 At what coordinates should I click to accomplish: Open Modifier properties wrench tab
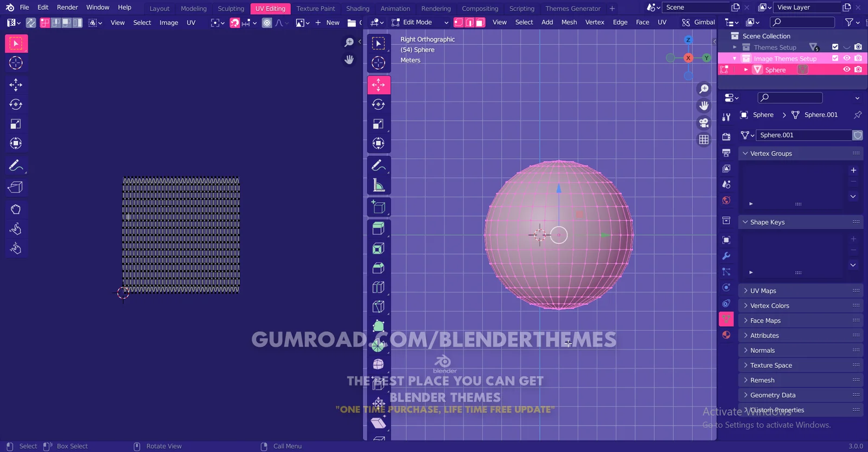click(726, 256)
